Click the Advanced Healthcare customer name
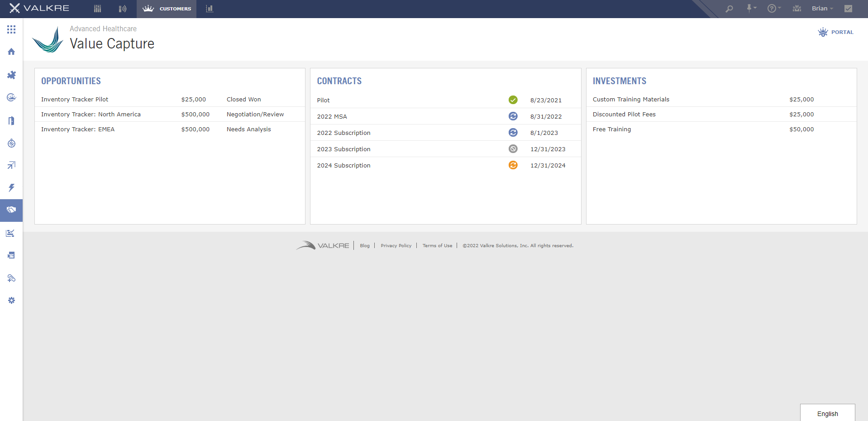 tap(103, 29)
